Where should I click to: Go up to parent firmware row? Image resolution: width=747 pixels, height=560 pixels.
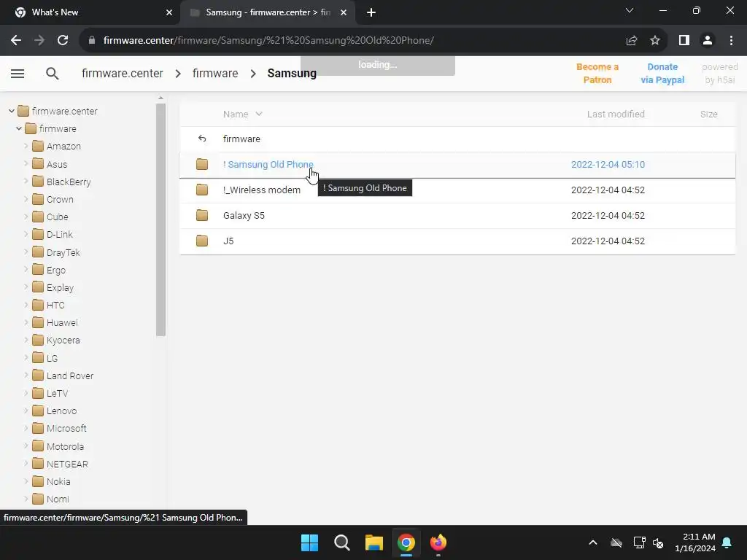(x=457, y=139)
